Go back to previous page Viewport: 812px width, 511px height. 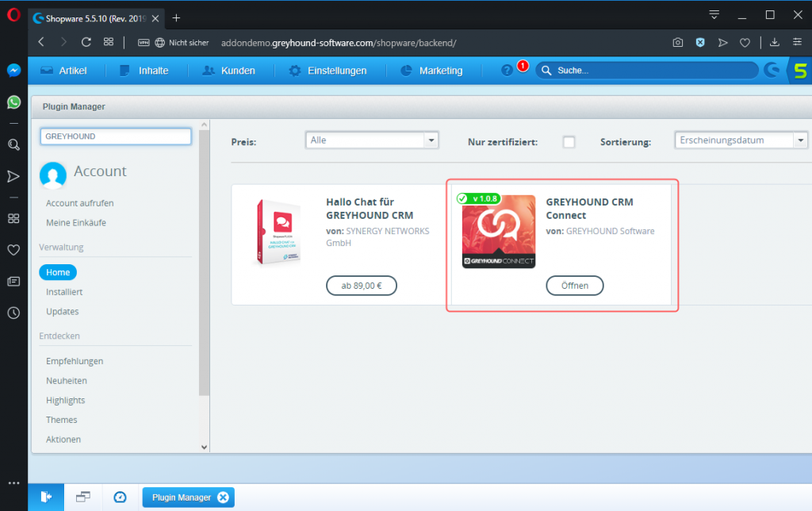point(41,43)
